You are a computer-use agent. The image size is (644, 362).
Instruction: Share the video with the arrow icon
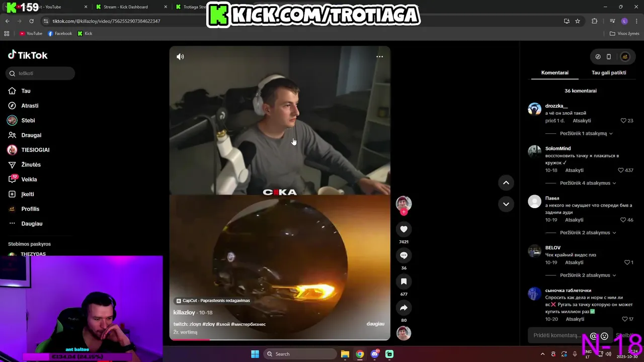(x=404, y=308)
